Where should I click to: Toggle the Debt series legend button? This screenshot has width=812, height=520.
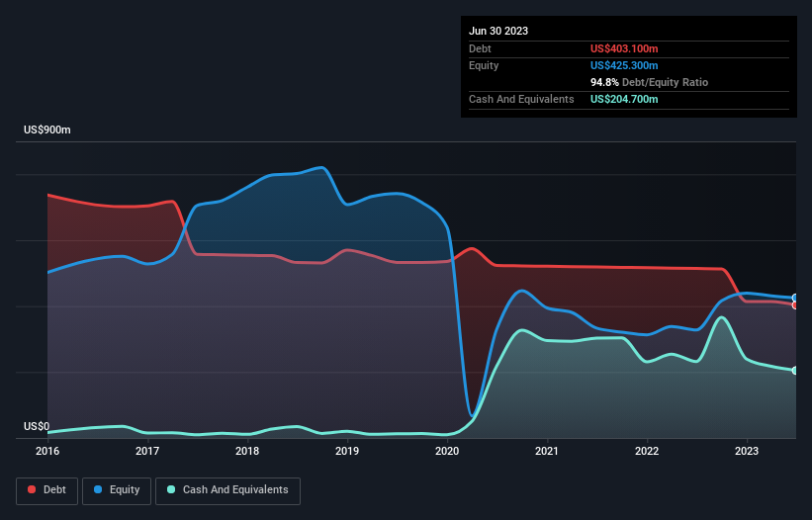click(46, 490)
